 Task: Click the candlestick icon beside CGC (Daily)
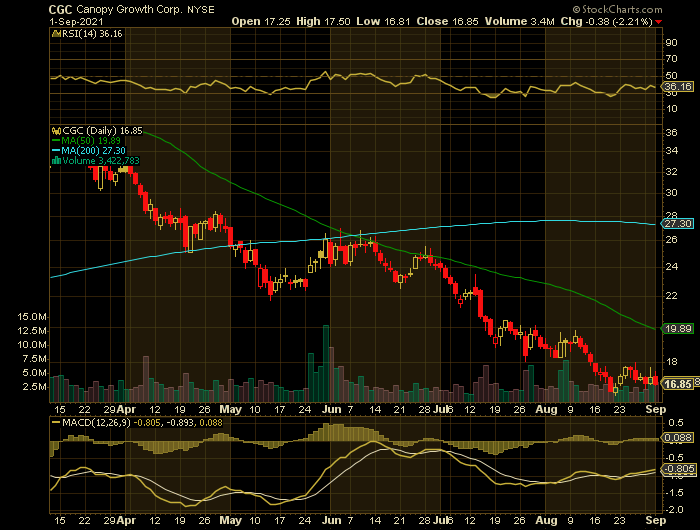pos(56,131)
